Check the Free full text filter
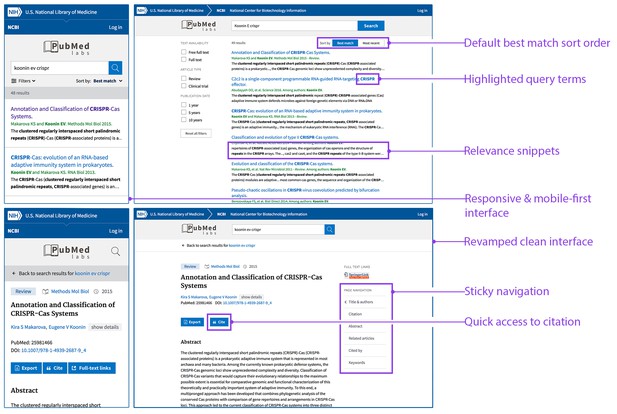Image resolution: width=617 pixels, height=414 pixels. tap(184, 52)
